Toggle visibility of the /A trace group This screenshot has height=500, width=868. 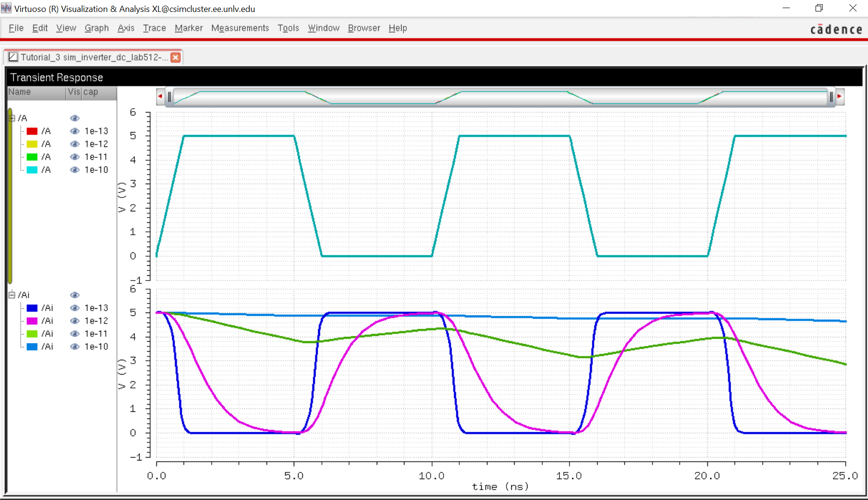[x=75, y=118]
